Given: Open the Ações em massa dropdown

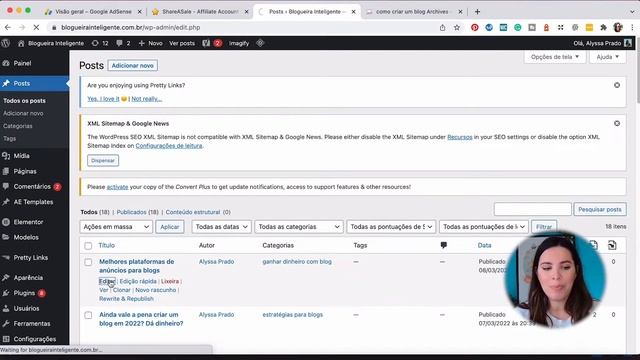Looking at the screenshot, I should (x=116, y=227).
